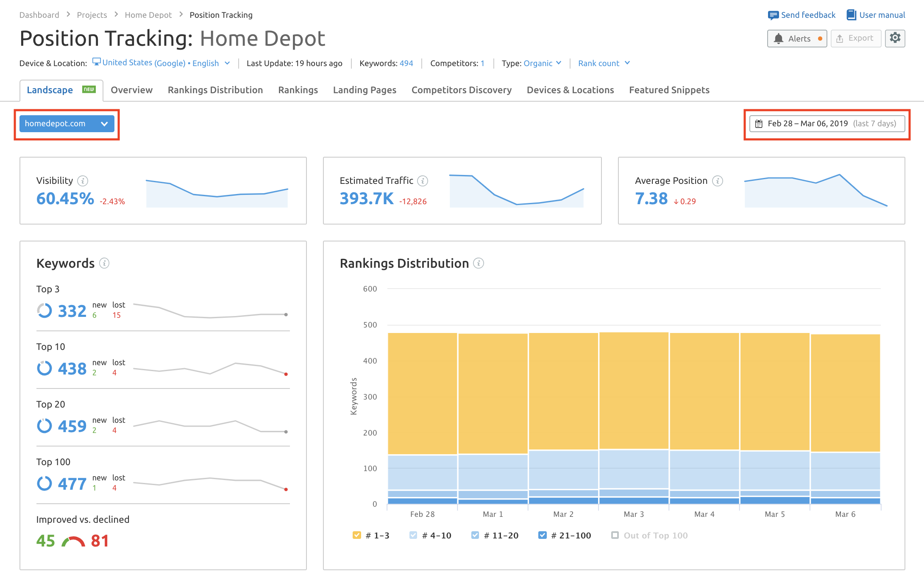
Task: Click the Improved vs. declined gauge icon
Action: tap(73, 541)
